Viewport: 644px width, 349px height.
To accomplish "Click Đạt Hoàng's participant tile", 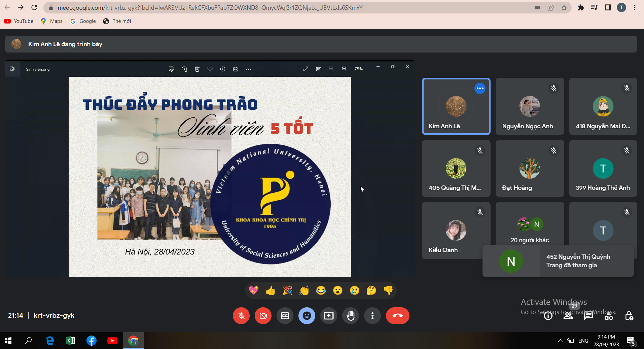I will click(x=530, y=168).
